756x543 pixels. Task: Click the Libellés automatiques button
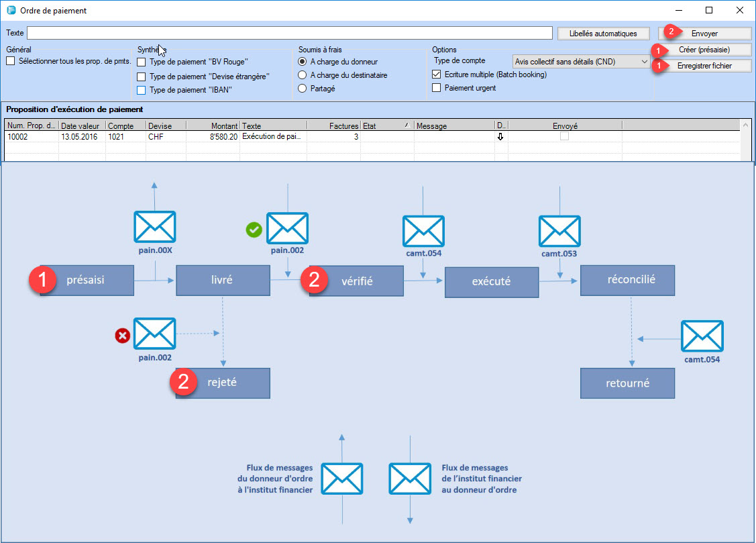click(x=603, y=33)
